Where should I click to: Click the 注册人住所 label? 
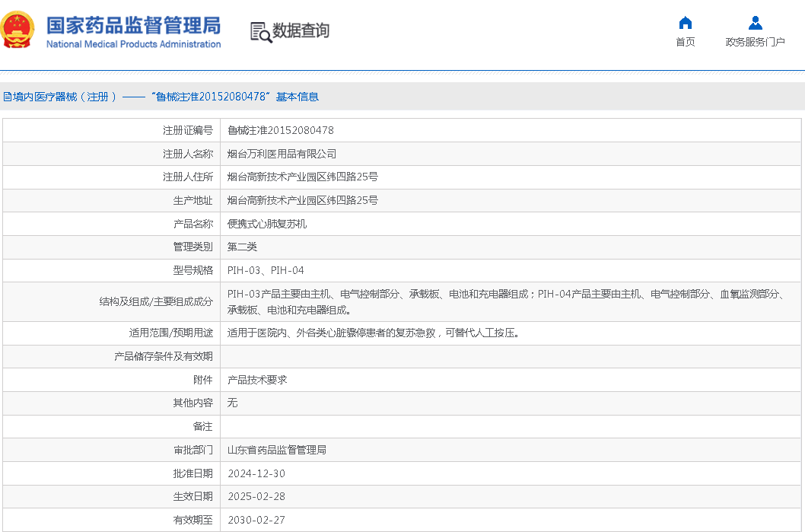pos(188,177)
